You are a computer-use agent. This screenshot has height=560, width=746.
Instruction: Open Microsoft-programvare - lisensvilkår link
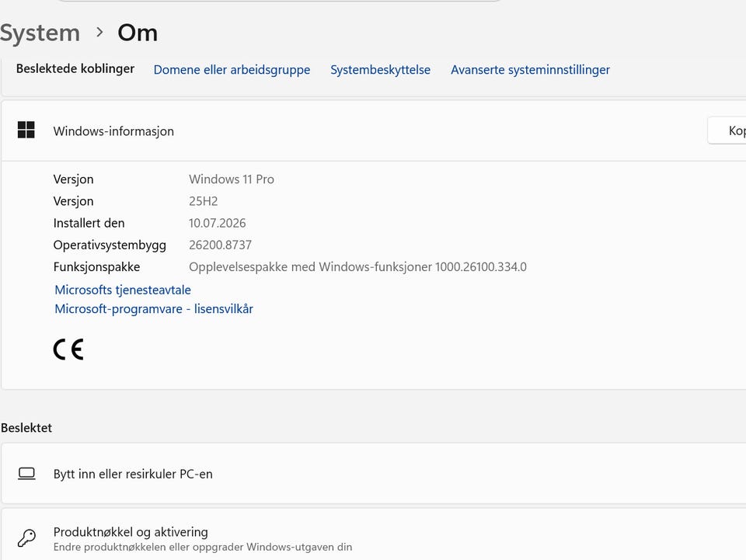[x=154, y=309]
